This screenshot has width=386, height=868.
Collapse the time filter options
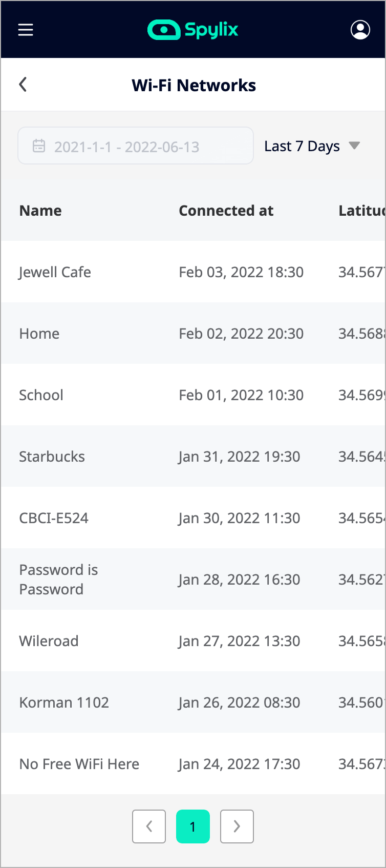coord(313,146)
